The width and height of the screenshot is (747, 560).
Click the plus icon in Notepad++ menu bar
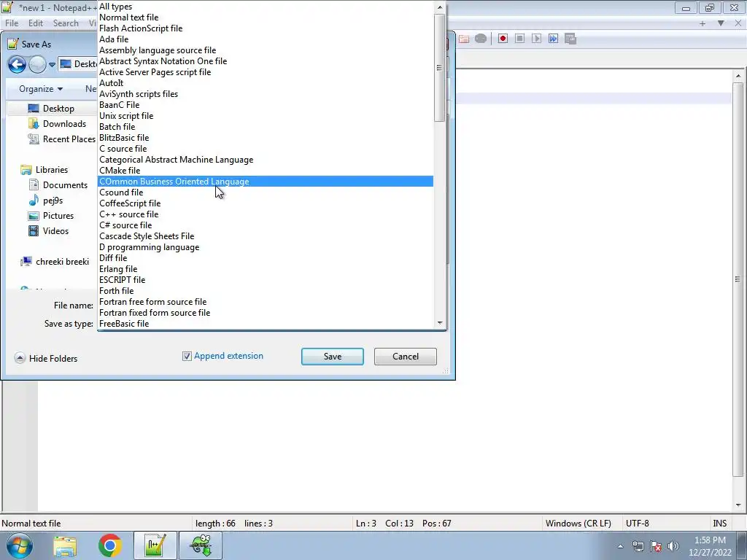pos(703,23)
